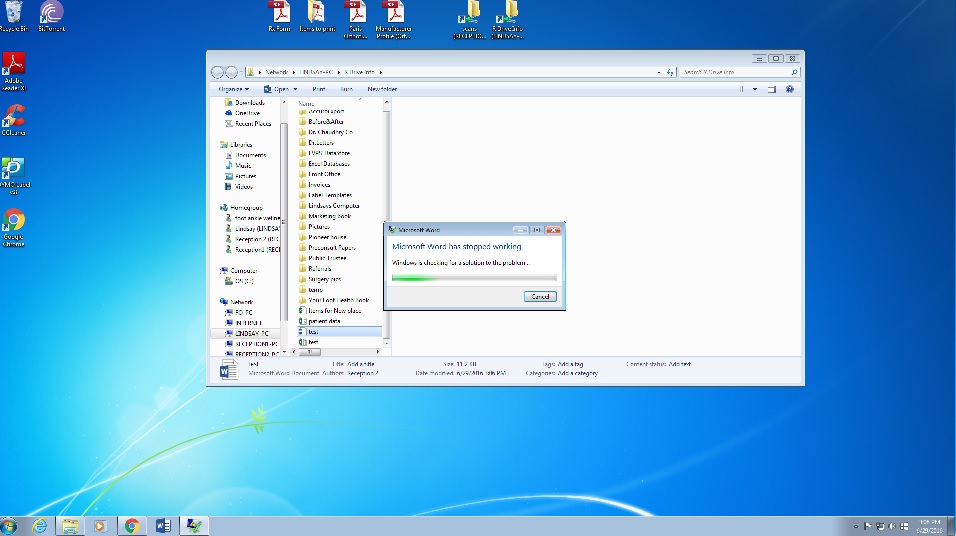Open the view options dropdown arrow
Screen dimensions: 956x536
755,89
